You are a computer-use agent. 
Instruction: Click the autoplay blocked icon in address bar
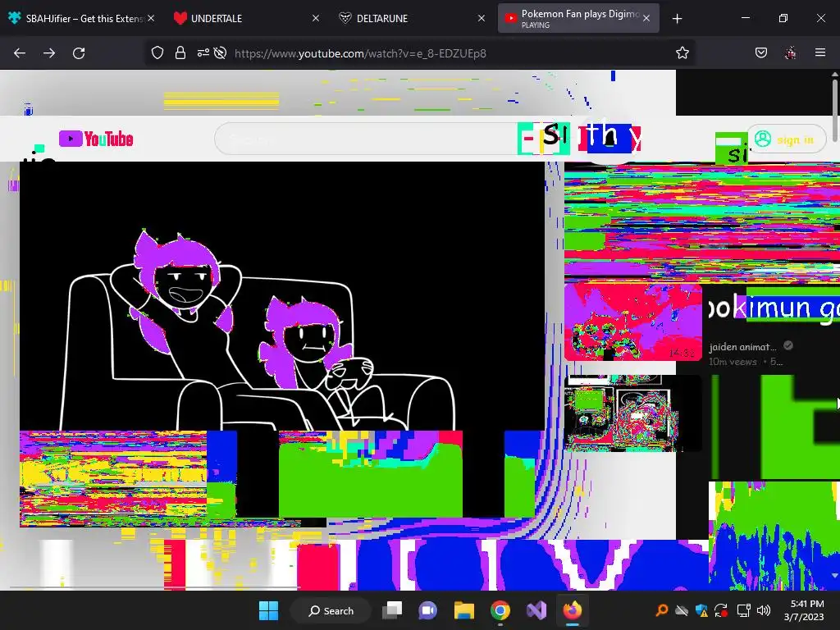[220, 53]
